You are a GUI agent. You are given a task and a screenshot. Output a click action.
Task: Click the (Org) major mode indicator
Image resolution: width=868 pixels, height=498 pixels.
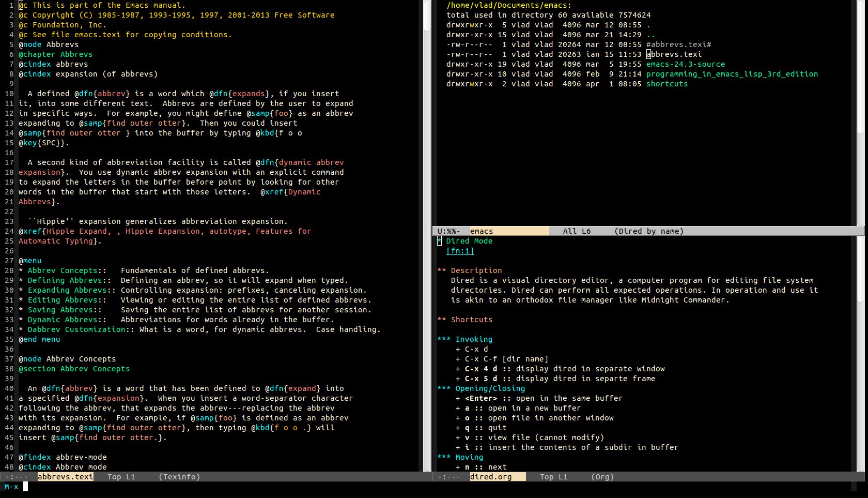[602, 477]
